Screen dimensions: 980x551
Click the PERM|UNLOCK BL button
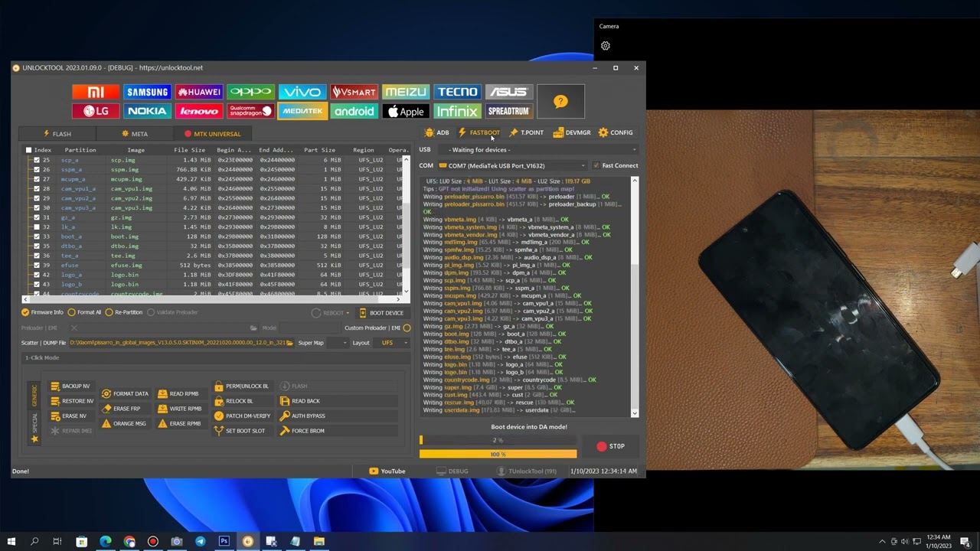tap(242, 386)
